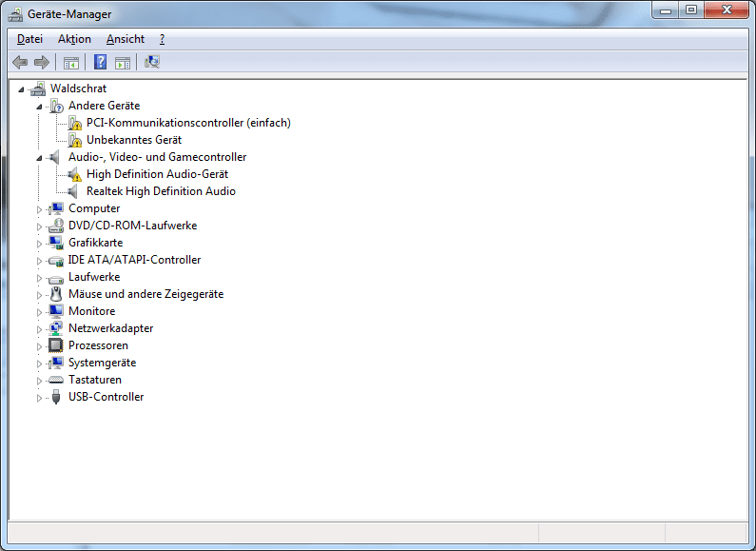Click the Tastaturen keyboard icon
This screenshot has width=756, height=551.
click(56, 381)
